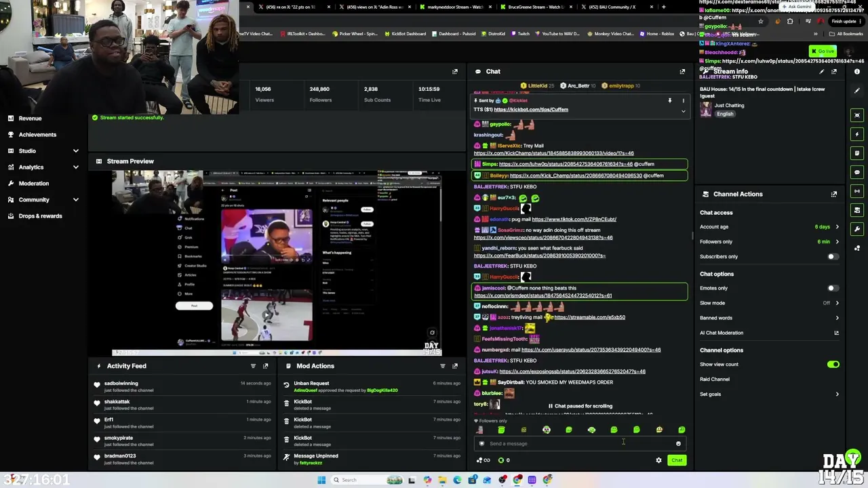
Task: Filter the Activity Feed list
Action: point(253,366)
